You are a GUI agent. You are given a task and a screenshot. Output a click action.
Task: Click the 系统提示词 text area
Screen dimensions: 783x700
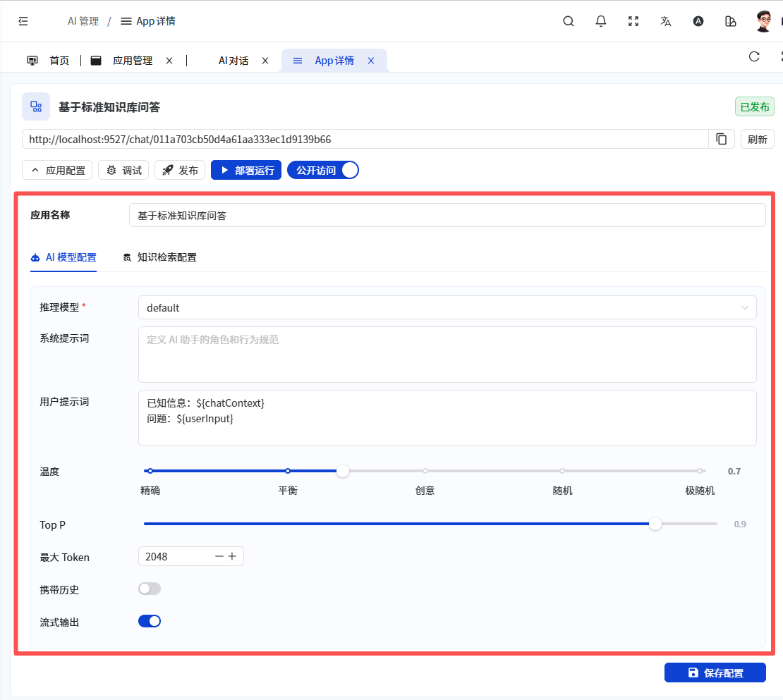tap(447, 354)
